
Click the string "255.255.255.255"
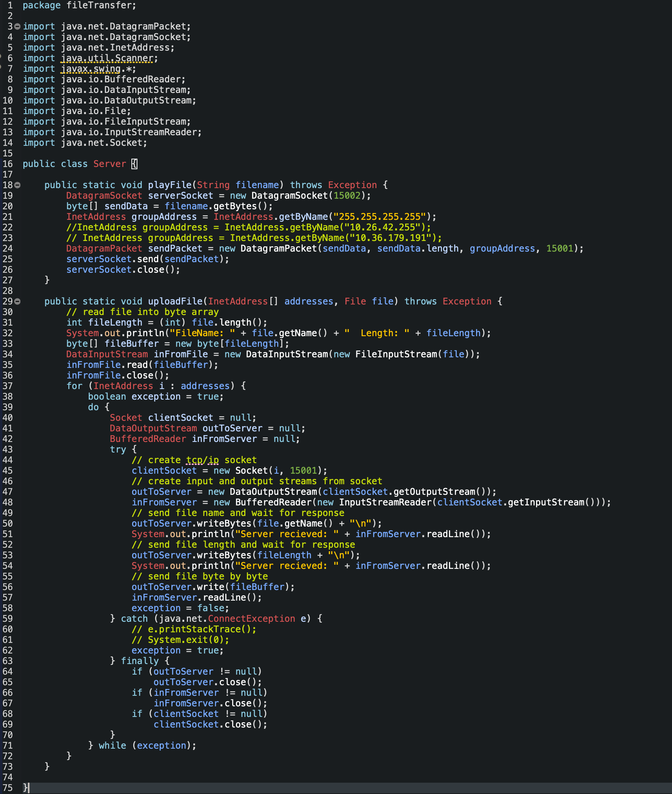pos(379,217)
